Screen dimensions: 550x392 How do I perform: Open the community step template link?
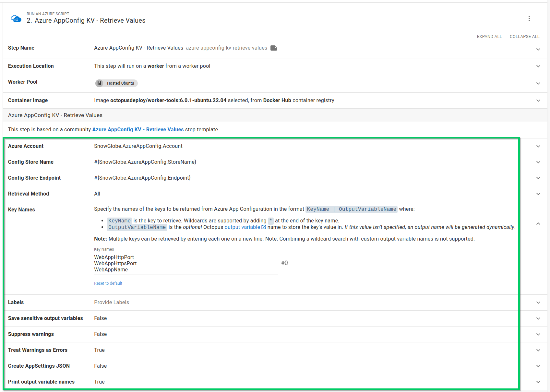pos(138,129)
